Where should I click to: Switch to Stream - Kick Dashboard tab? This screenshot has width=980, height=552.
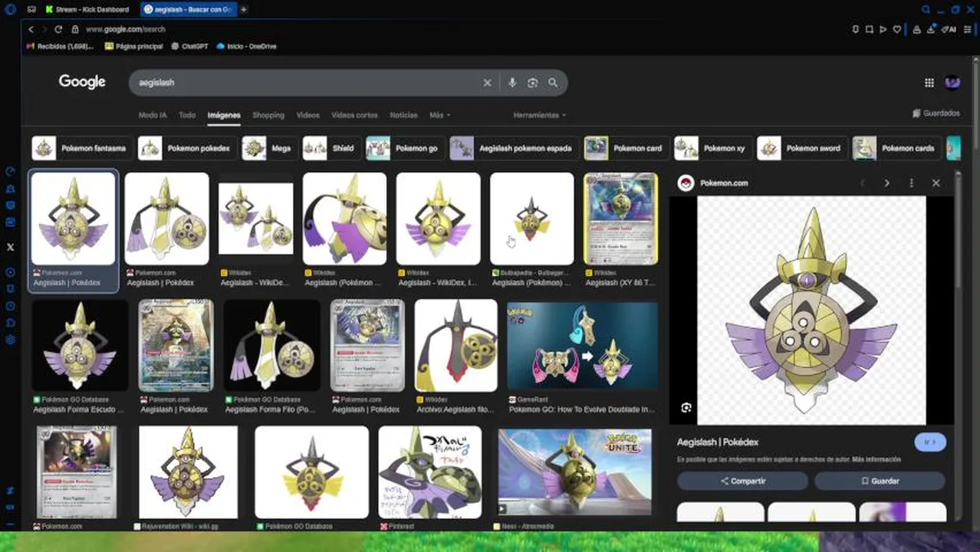click(87, 9)
